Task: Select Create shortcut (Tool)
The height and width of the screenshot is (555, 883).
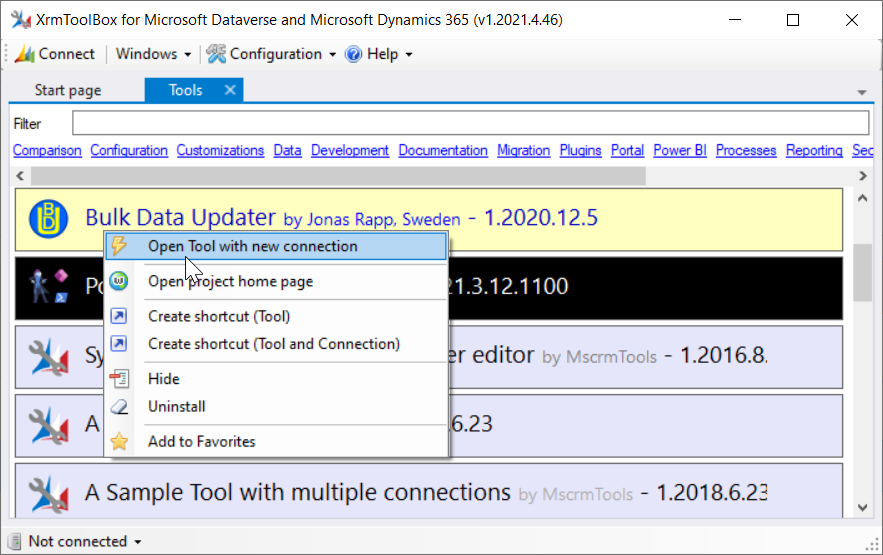Action: click(277, 316)
